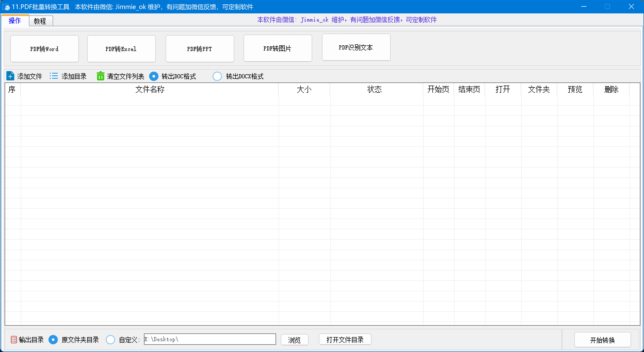Start conversion with 开始转换 button
Screen dimensions: 644x352
pos(602,340)
